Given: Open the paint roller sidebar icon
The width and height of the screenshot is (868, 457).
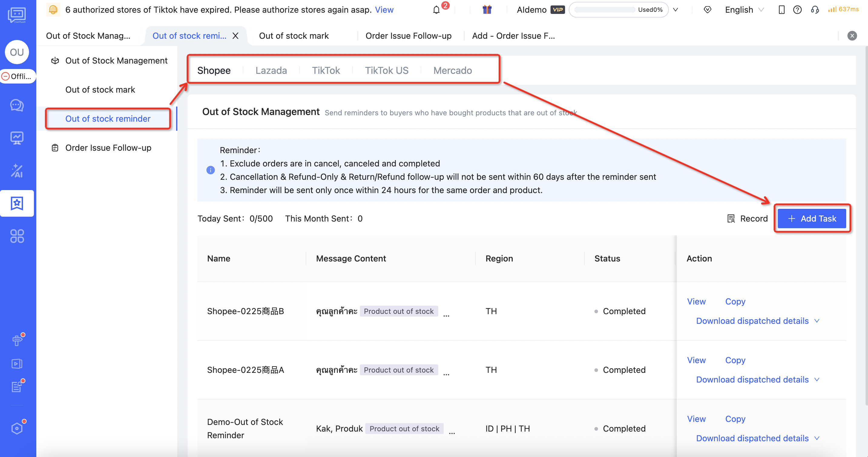Looking at the screenshot, I should pyautogui.click(x=17, y=340).
